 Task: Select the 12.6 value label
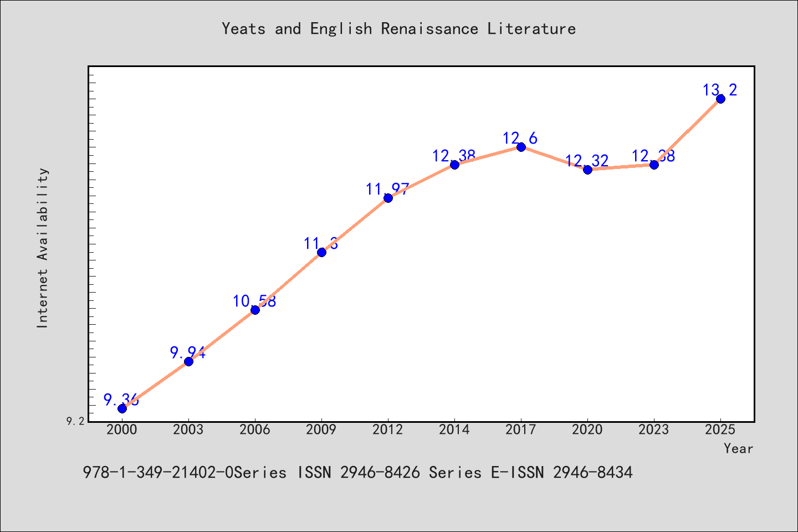[520, 138]
